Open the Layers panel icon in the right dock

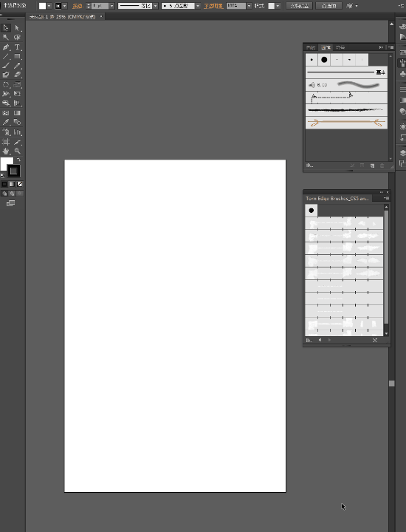click(402, 152)
